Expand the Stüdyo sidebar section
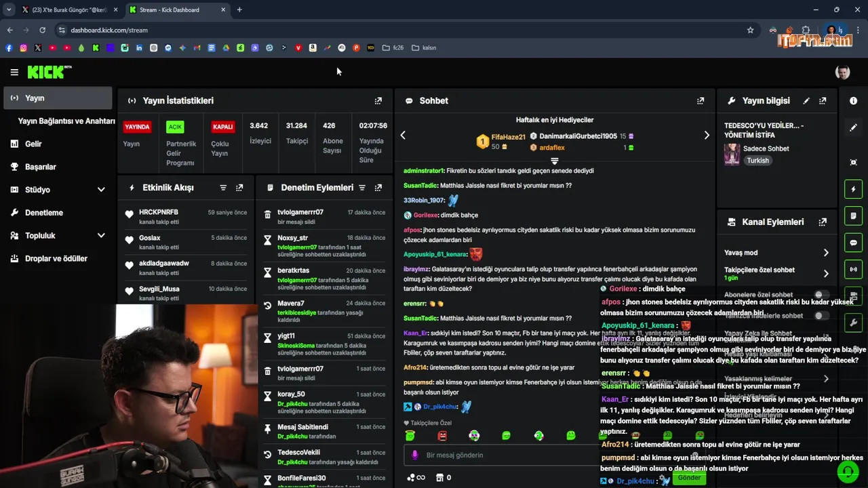 coord(101,190)
